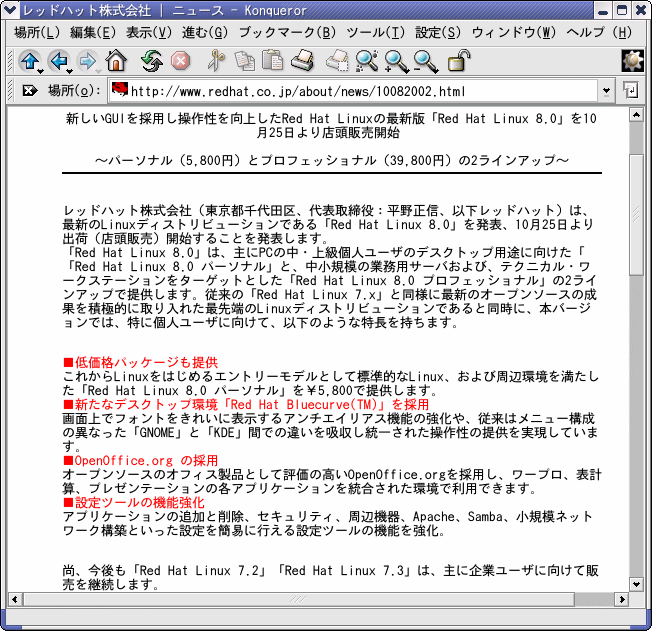Reload the page with the Reload icon
The width and height of the screenshot is (652, 631).
(x=151, y=61)
